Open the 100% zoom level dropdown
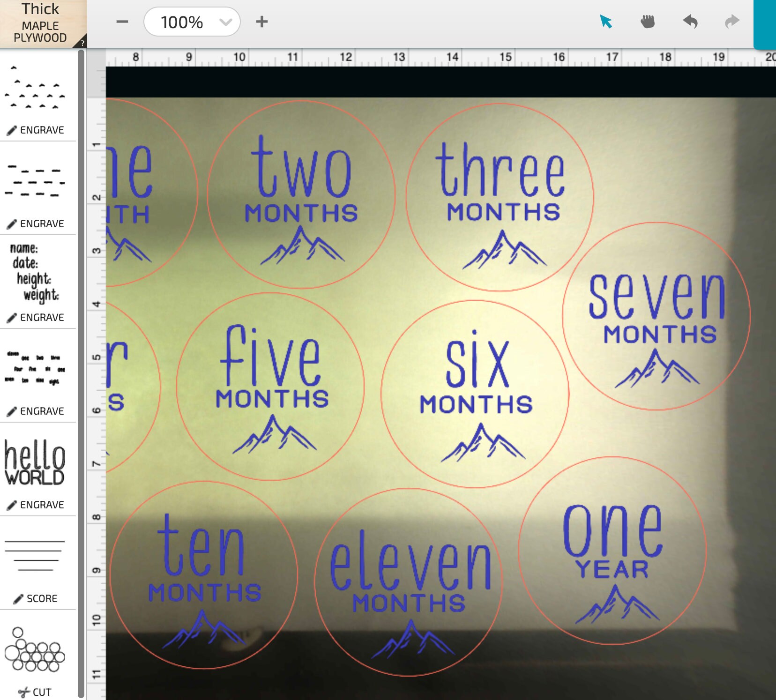 click(x=192, y=22)
